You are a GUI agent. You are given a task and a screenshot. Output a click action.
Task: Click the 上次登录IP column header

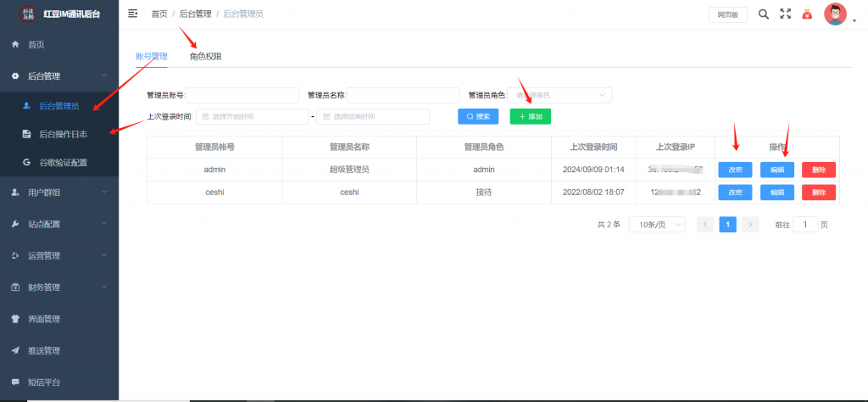[676, 148]
